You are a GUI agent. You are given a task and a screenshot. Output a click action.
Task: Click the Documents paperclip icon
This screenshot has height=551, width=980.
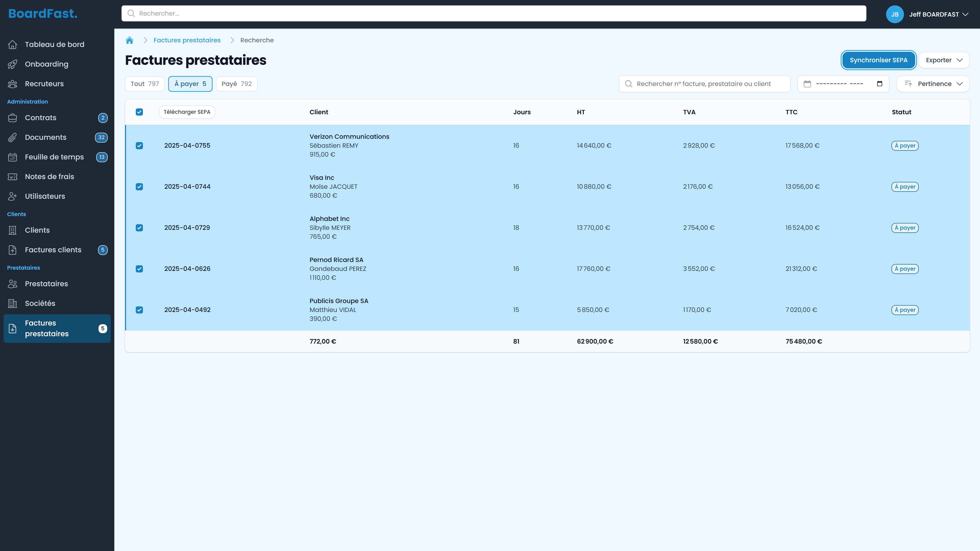point(13,138)
